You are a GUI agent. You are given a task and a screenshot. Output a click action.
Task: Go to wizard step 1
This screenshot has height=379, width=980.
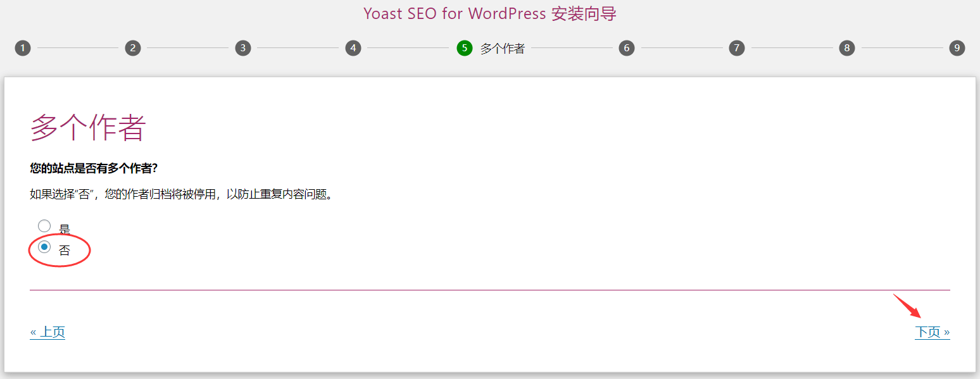point(23,48)
